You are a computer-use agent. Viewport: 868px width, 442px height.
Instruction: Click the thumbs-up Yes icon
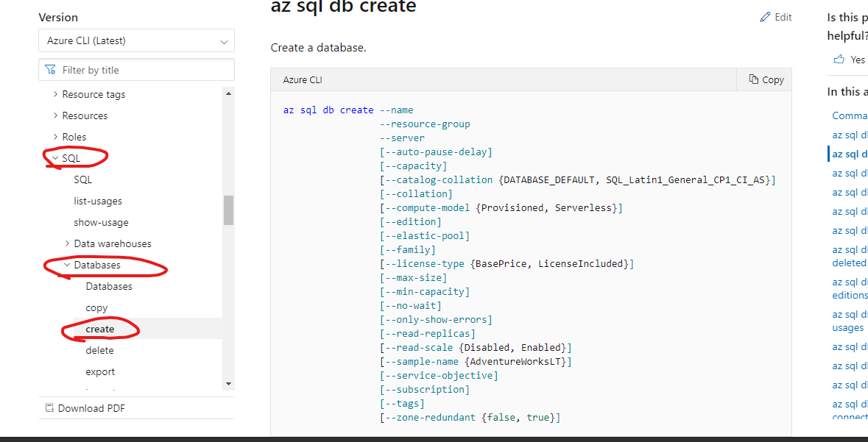839,59
